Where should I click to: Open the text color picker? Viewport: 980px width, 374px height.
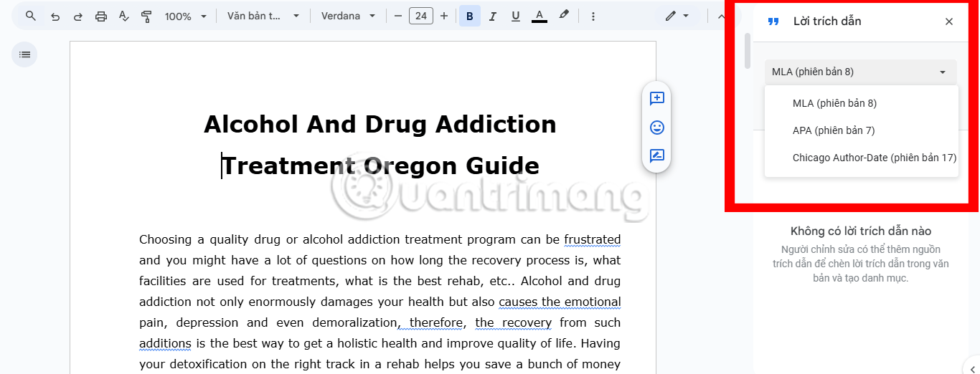(x=540, y=16)
